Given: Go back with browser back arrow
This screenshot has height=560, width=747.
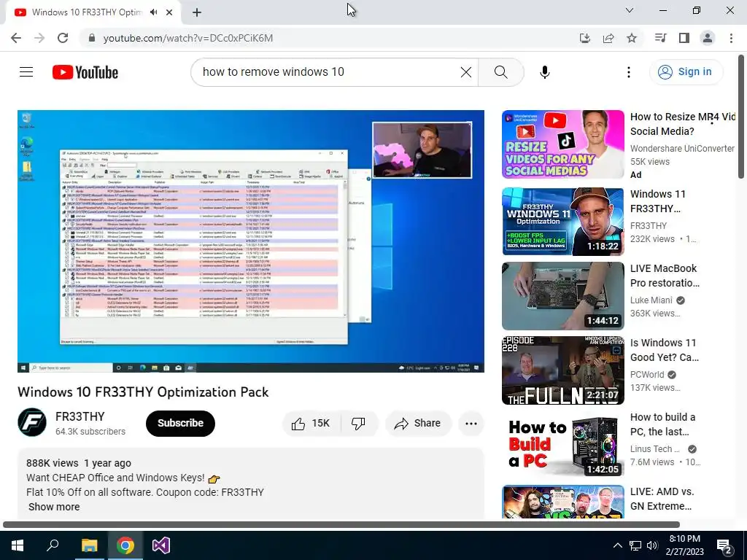Looking at the screenshot, I should click(x=16, y=38).
